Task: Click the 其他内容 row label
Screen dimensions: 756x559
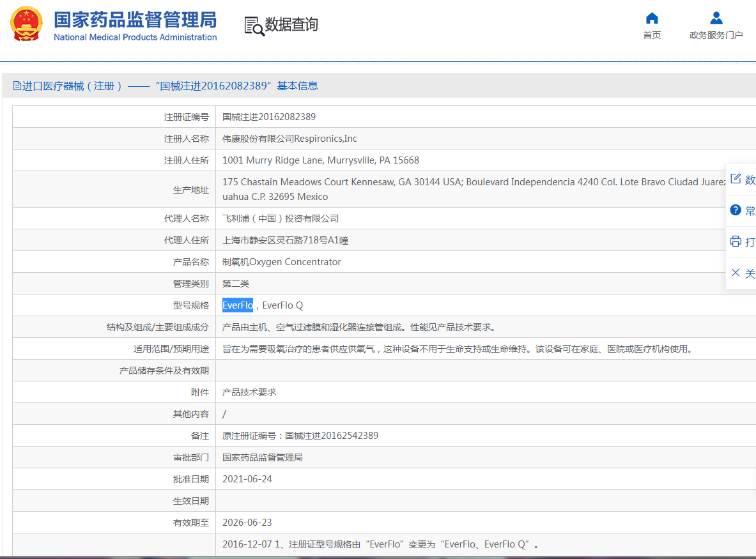Action: click(x=191, y=414)
